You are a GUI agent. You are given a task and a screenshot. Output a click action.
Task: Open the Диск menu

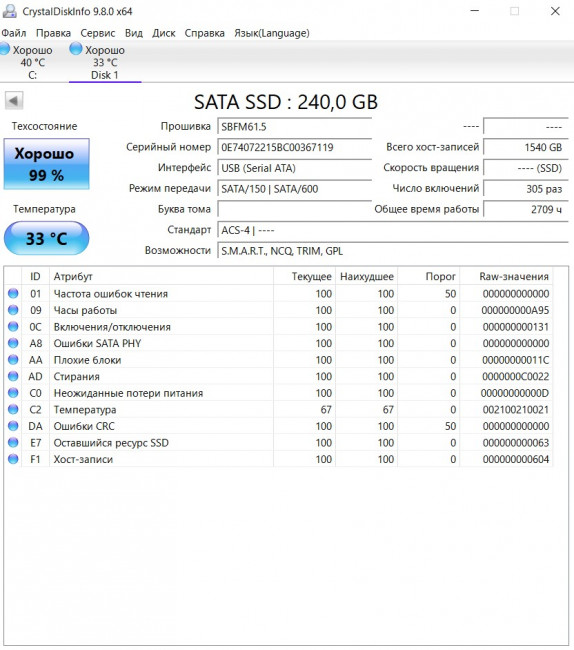click(163, 33)
